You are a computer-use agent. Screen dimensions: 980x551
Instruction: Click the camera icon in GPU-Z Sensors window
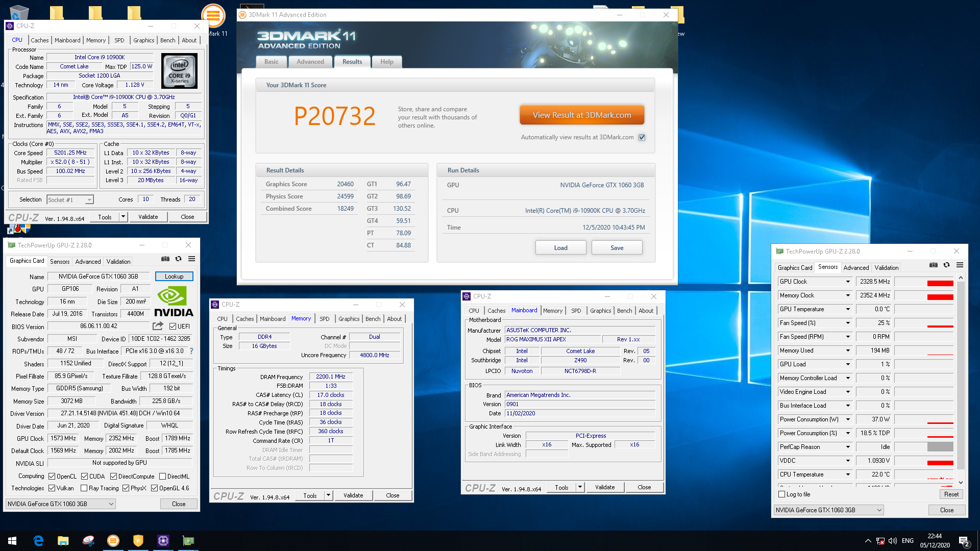pyautogui.click(x=933, y=265)
